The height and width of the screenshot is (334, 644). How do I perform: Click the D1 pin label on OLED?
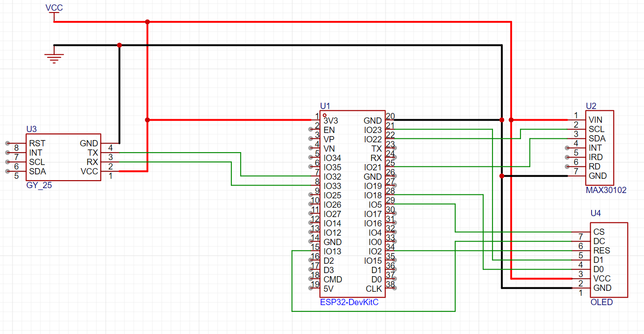[598, 260]
